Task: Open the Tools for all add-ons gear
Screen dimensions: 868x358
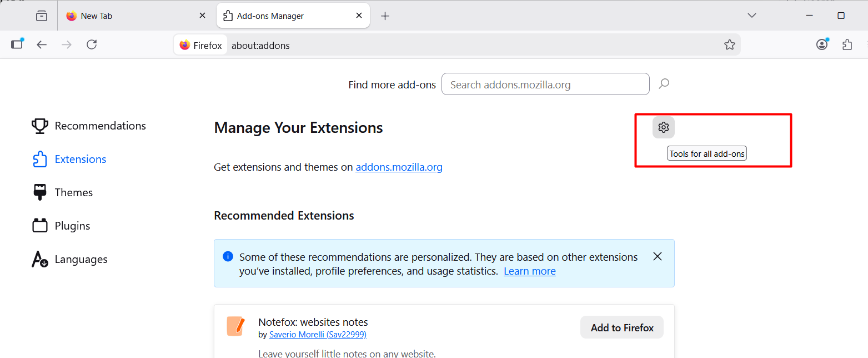Action: tap(663, 128)
